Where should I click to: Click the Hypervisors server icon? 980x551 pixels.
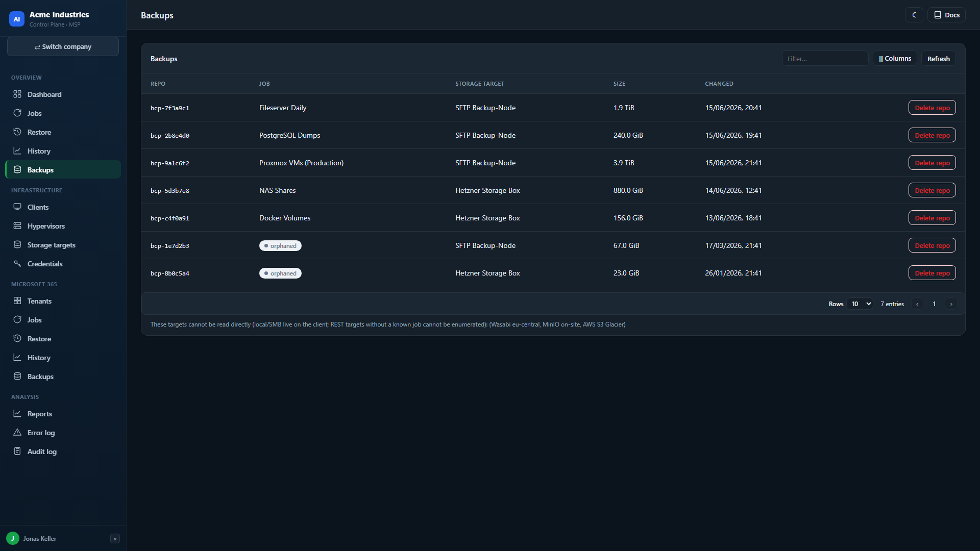point(17,226)
